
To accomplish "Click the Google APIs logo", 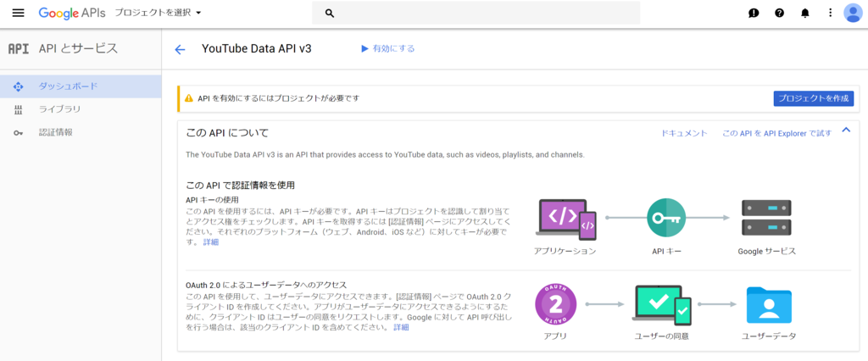I will [x=71, y=13].
